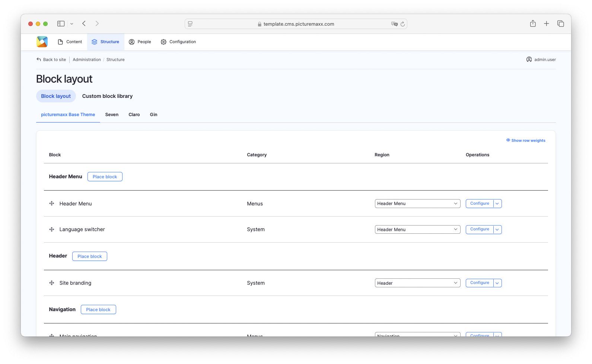This screenshot has width=592, height=364.
Task: Grab the drag handle for Site branding
Action: (x=52, y=283)
